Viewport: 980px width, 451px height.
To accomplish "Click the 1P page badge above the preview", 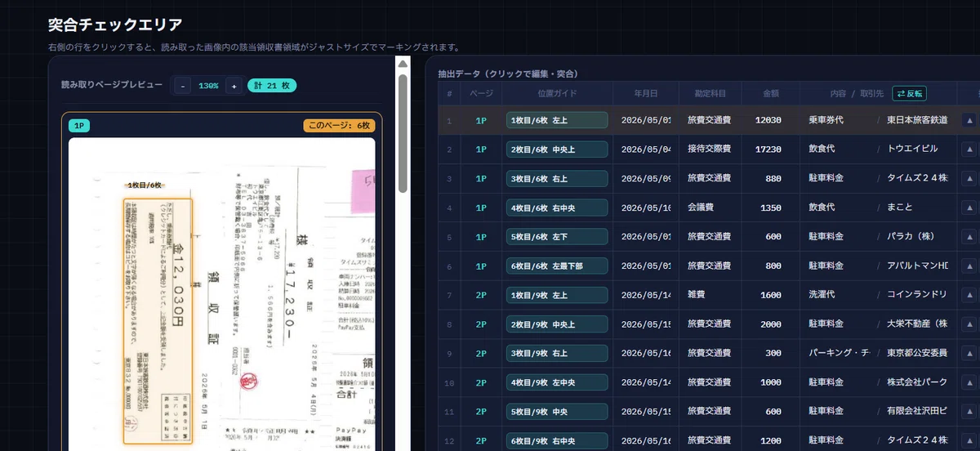I will pyautogui.click(x=79, y=126).
